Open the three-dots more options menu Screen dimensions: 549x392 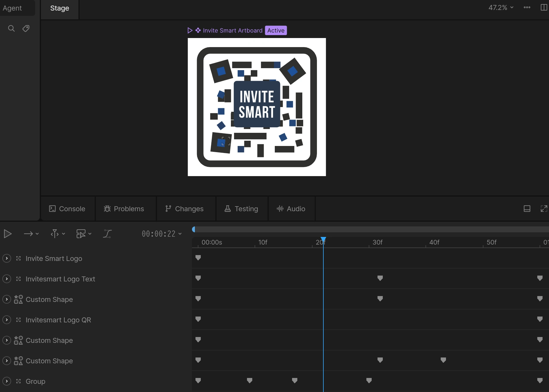click(527, 8)
